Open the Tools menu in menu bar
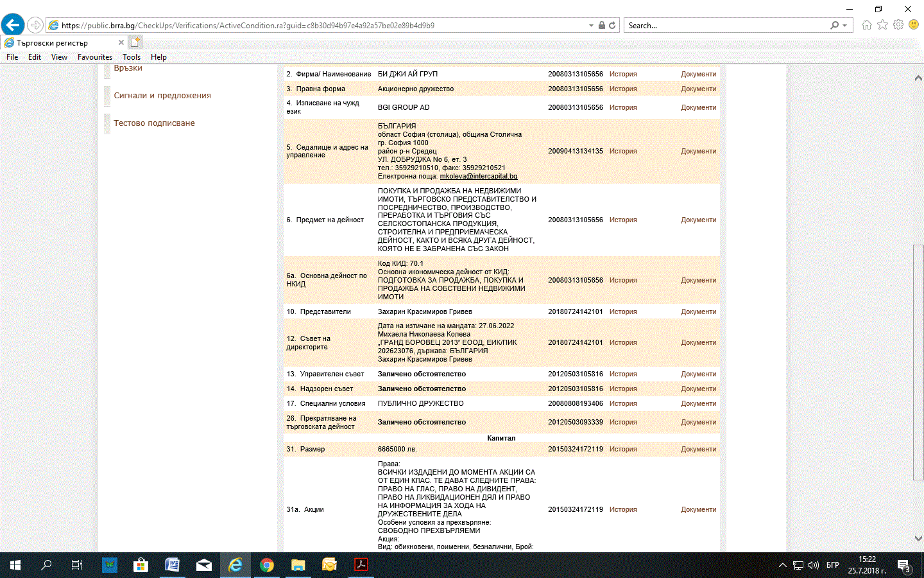 click(132, 57)
